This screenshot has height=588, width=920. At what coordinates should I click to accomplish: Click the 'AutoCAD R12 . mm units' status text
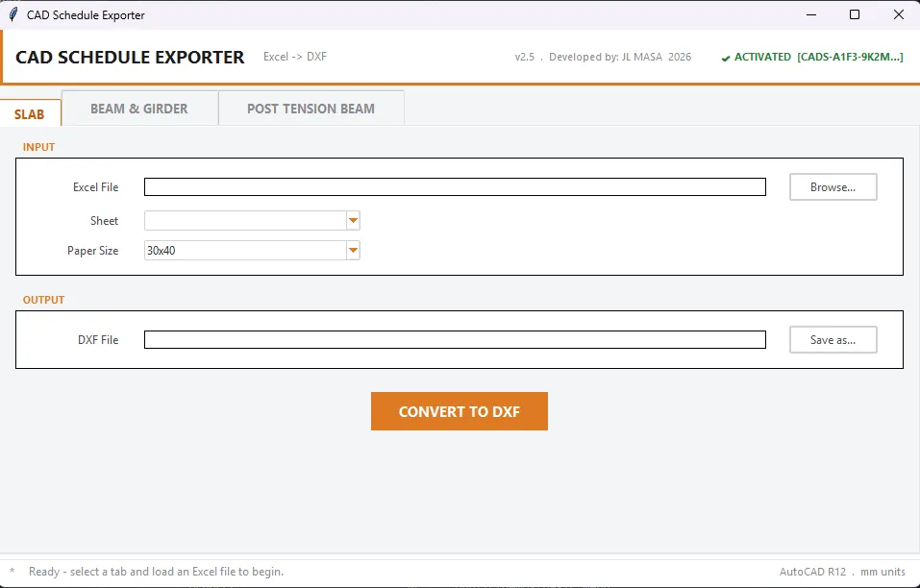coord(842,572)
